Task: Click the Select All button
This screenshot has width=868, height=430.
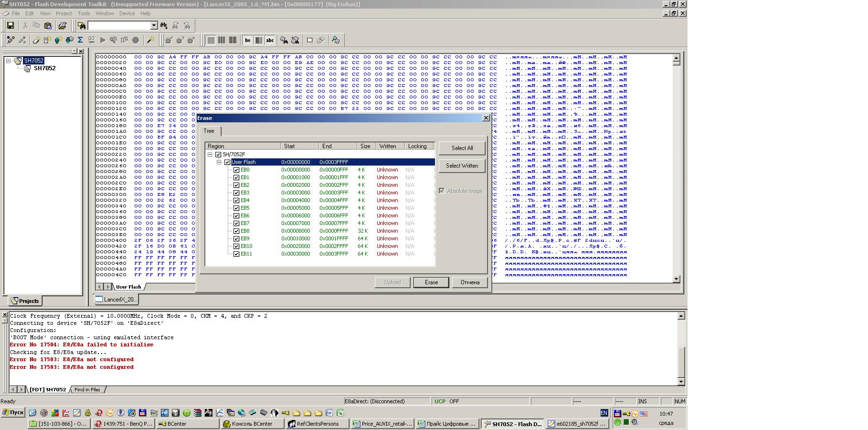Action: click(x=462, y=148)
